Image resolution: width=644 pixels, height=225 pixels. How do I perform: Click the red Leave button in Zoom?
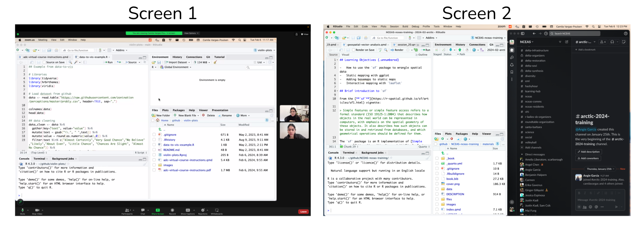[303, 212]
